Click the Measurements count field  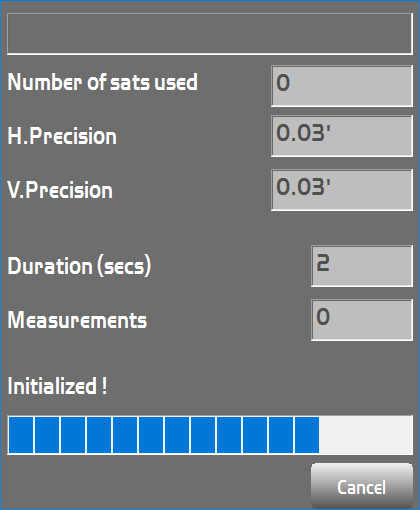[362, 320]
